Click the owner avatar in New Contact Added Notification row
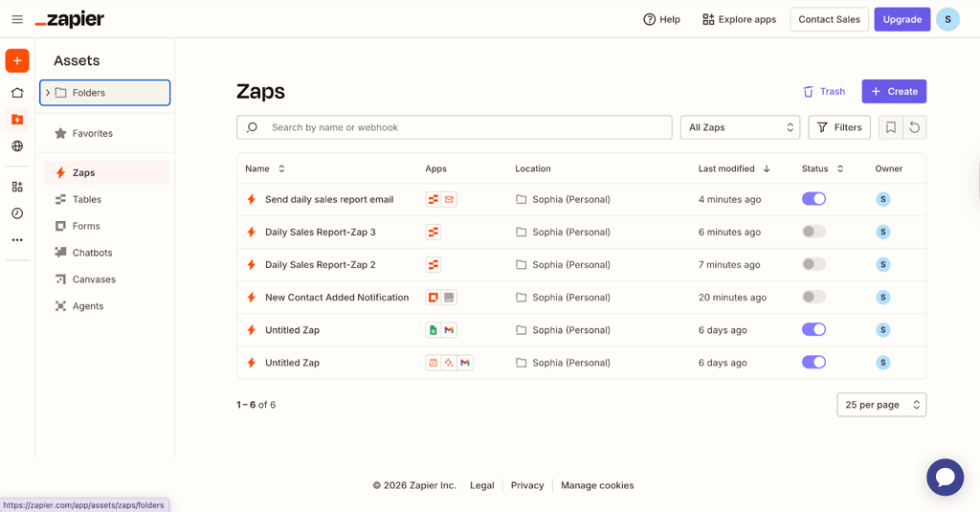This screenshot has width=980, height=512. (882, 298)
